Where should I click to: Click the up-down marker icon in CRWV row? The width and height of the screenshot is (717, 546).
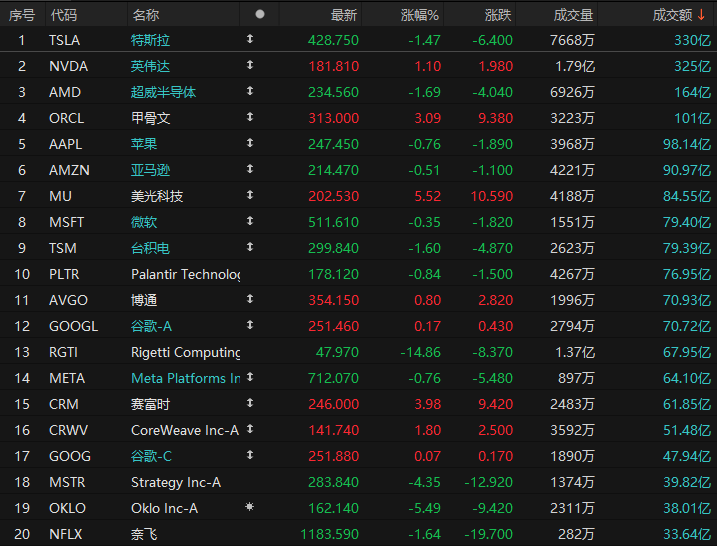point(250,429)
